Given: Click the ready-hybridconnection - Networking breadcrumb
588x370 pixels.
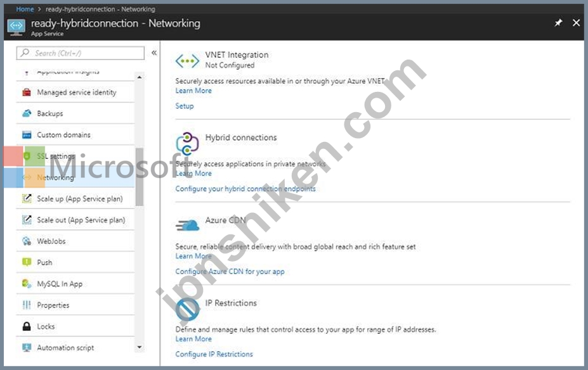Looking at the screenshot, I should [x=100, y=9].
